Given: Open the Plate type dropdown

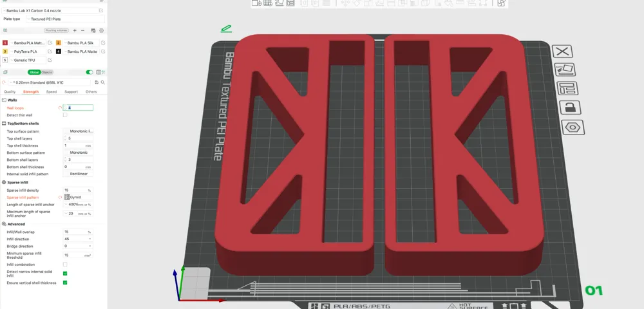Looking at the screenshot, I should tap(65, 19).
